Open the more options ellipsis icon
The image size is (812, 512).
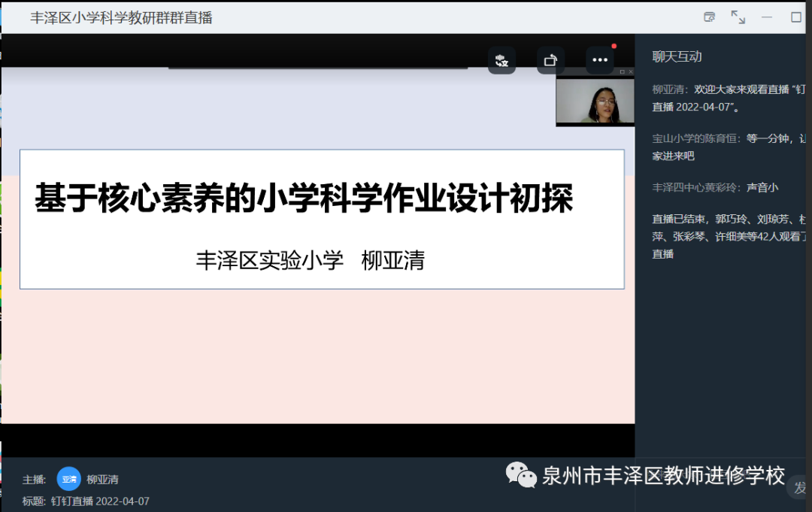(599, 60)
